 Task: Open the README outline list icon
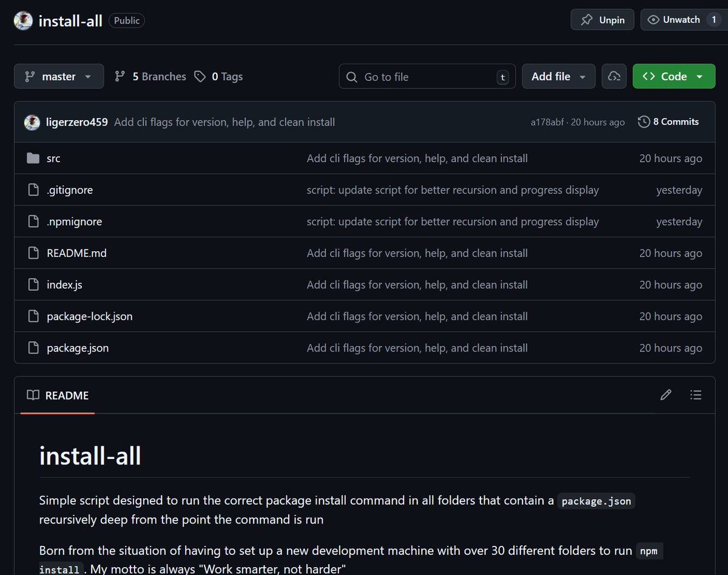click(696, 395)
